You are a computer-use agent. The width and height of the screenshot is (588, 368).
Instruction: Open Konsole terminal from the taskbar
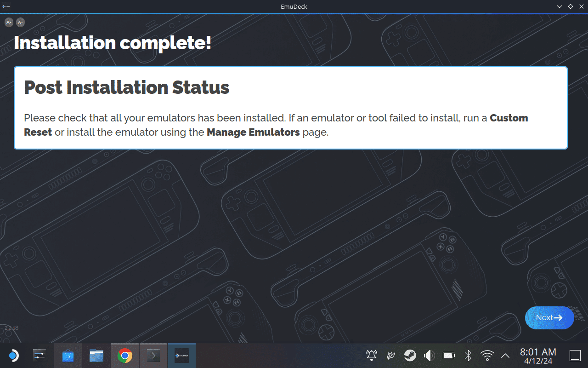tap(153, 356)
